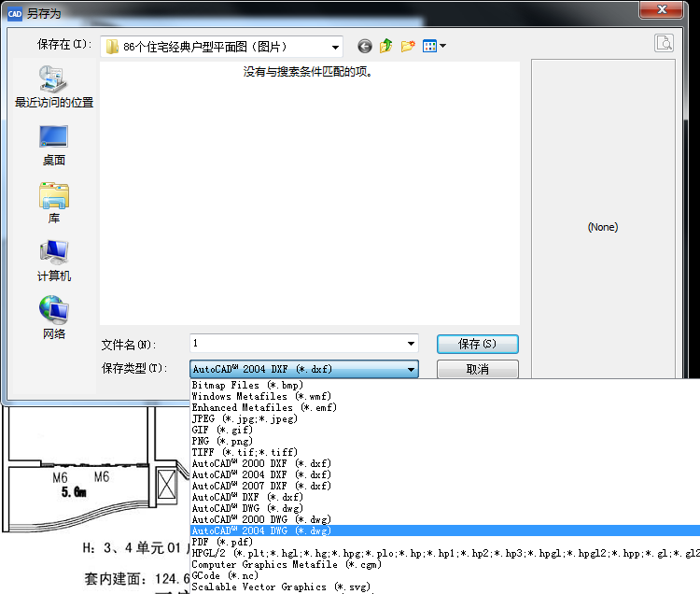Collapse the 保存类型 dropdown
The image size is (700, 594).
coord(411,369)
